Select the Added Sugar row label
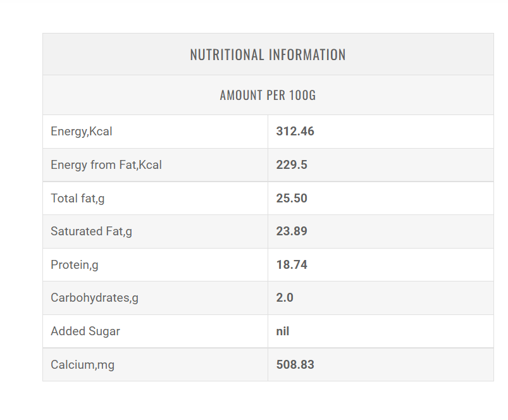Viewport: 508px width, 420px height. click(x=85, y=331)
